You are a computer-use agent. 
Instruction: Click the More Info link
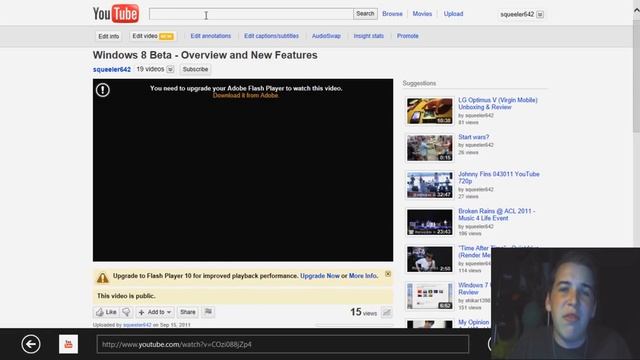click(363, 276)
